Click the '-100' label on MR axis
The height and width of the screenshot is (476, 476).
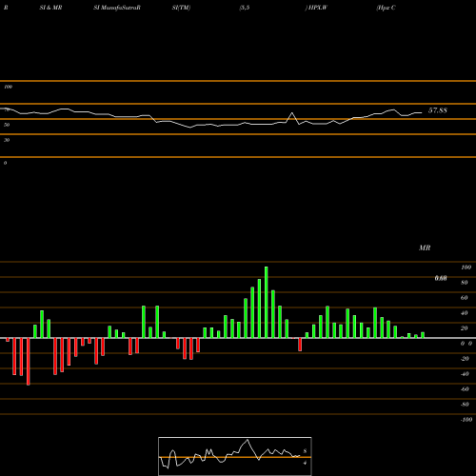466,420
